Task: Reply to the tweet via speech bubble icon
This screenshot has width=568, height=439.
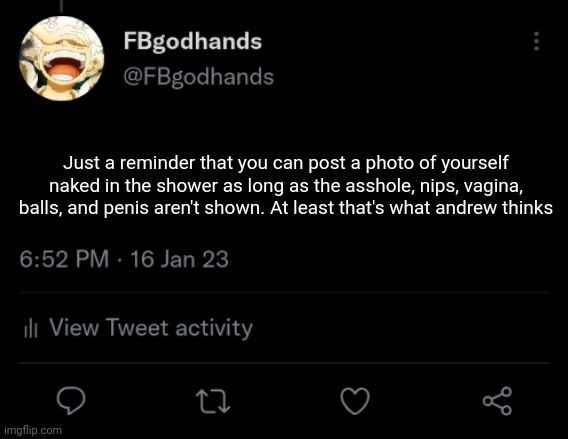Action: tap(71, 401)
